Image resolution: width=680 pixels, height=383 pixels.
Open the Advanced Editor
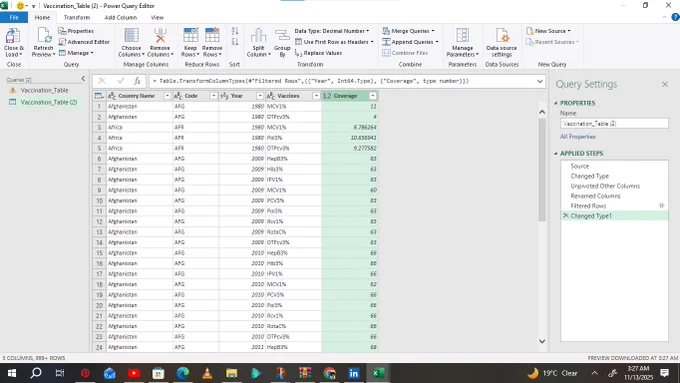coord(84,42)
